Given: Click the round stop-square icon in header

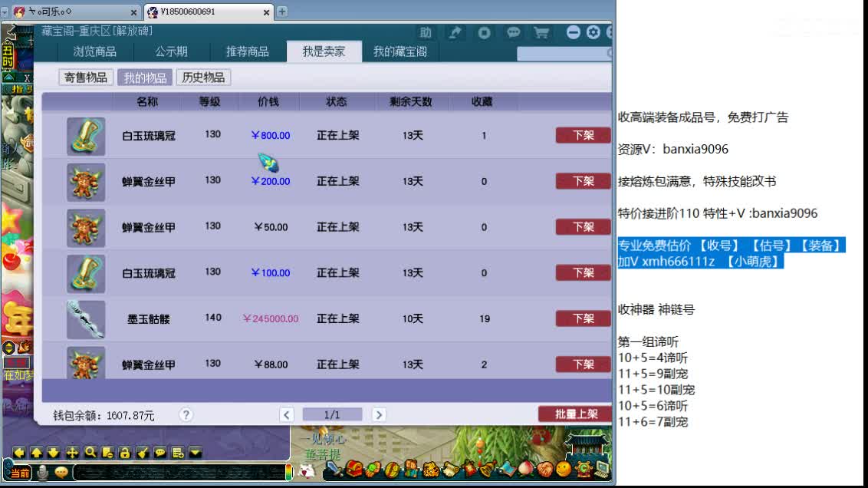Looking at the screenshot, I should coord(484,33).
